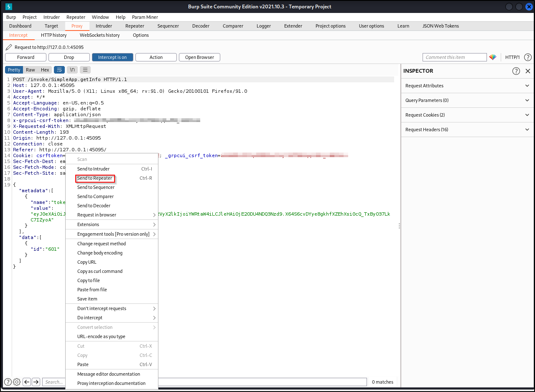Go to next search match arrow

click(36, 382)
